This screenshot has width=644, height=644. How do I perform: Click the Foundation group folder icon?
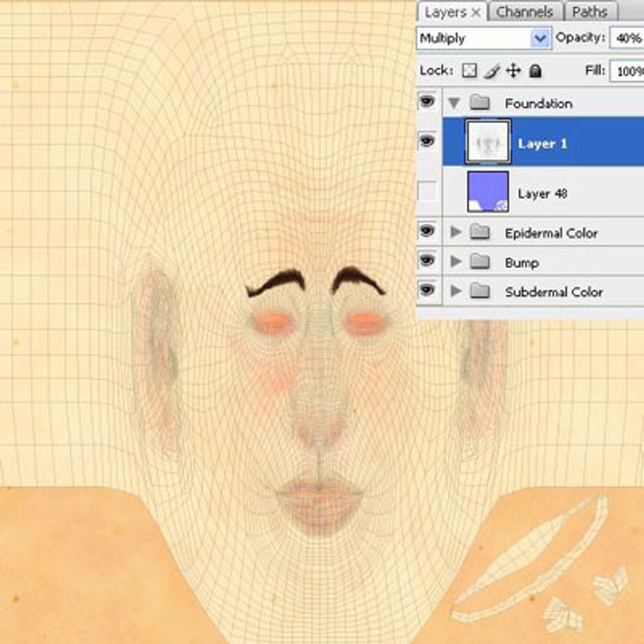tap(479, 103)
